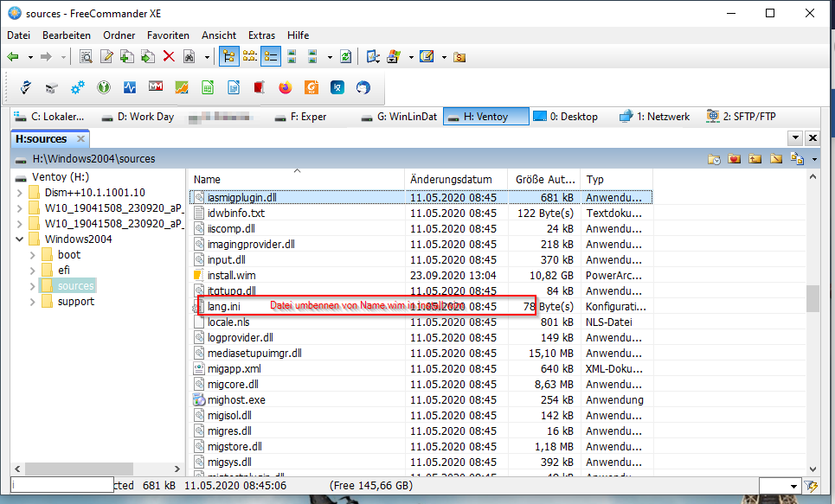
Task: Launch the MM application icon
Action: coord(156,86)
